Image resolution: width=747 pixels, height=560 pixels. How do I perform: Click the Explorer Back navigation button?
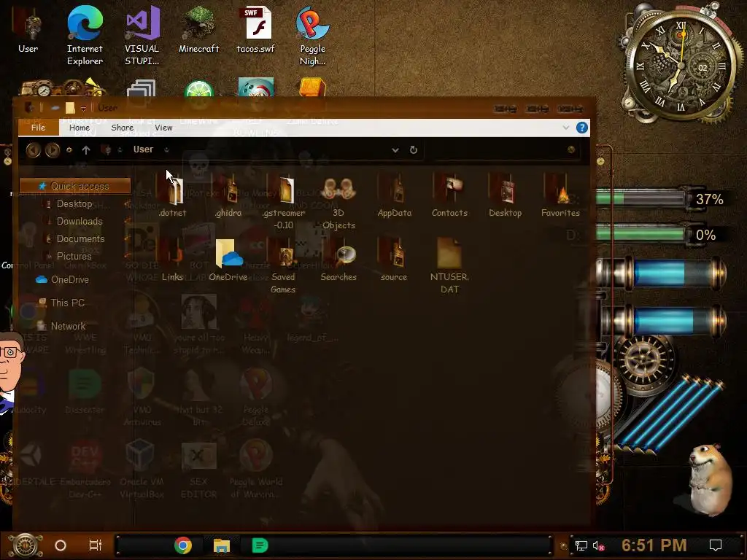pos(33,150)
